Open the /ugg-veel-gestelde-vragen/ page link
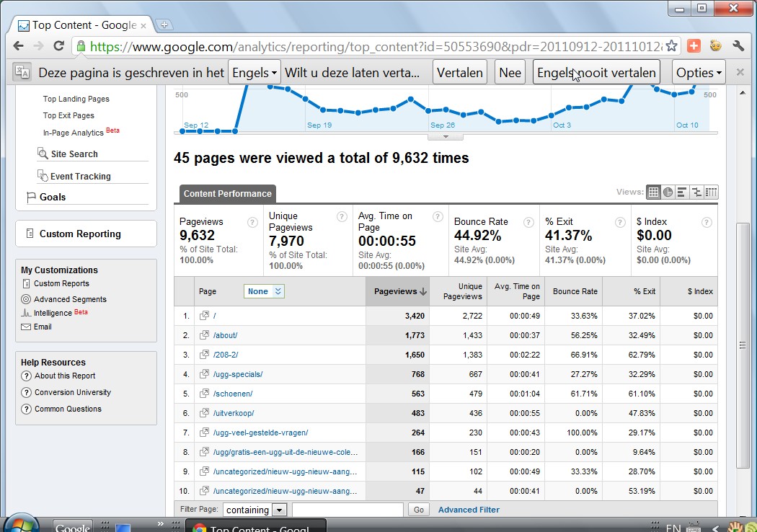The height and width of the screenshot is (532, 757). click(x=261, y=433)
